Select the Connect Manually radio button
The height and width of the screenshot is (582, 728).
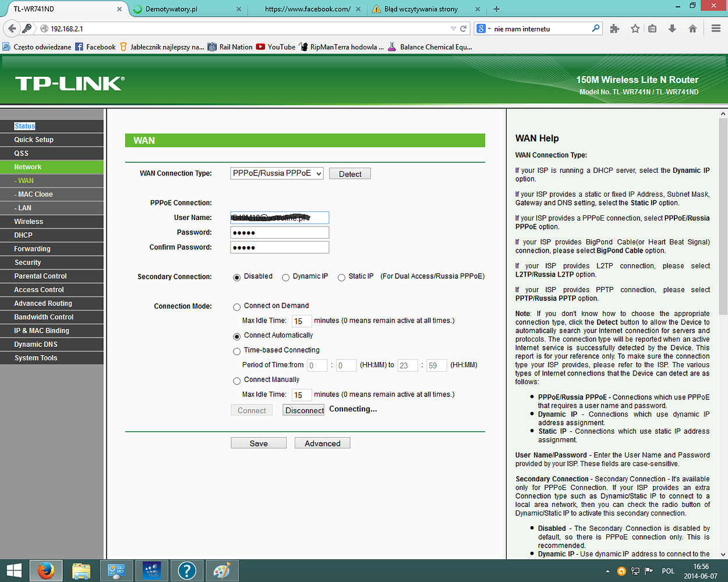237,381
